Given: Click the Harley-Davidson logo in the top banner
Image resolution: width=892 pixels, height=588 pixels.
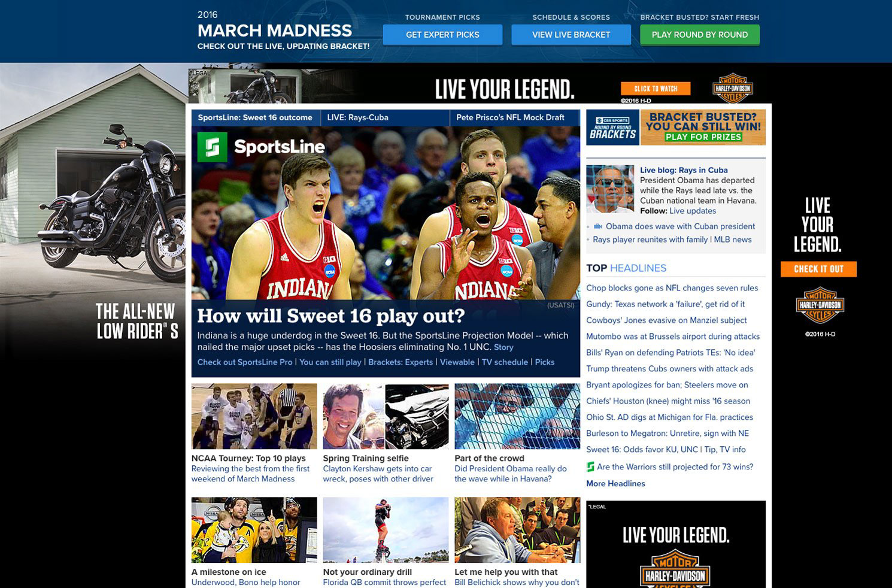Looking at the screenshot, I should pyautogui.click(x=733, y=89).
